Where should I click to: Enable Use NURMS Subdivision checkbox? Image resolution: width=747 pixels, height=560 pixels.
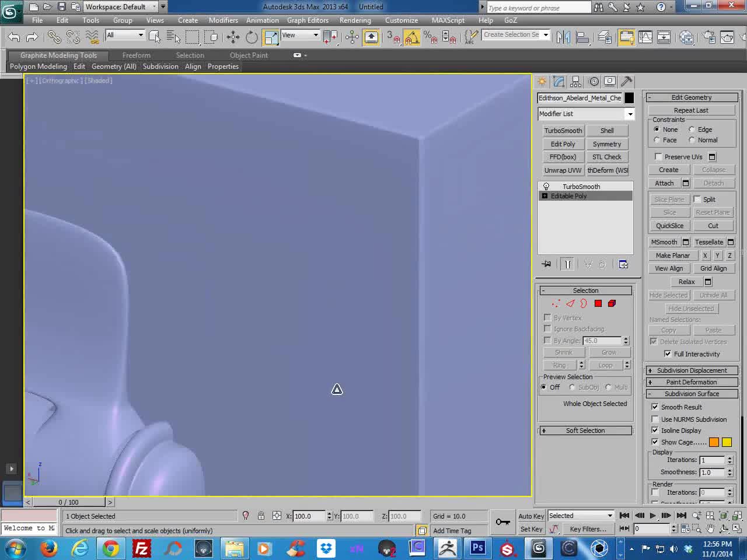pos(655,419)
